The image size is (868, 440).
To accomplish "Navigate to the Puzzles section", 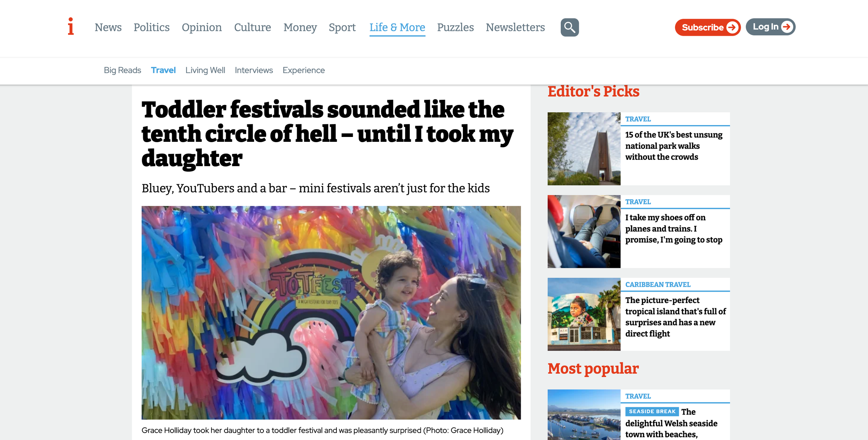I will [x=456, y=27].
